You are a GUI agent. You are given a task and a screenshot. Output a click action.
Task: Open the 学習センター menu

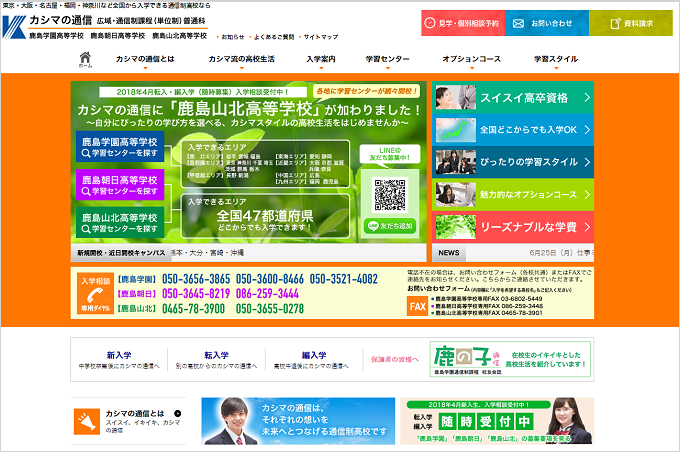coord(388,59)
